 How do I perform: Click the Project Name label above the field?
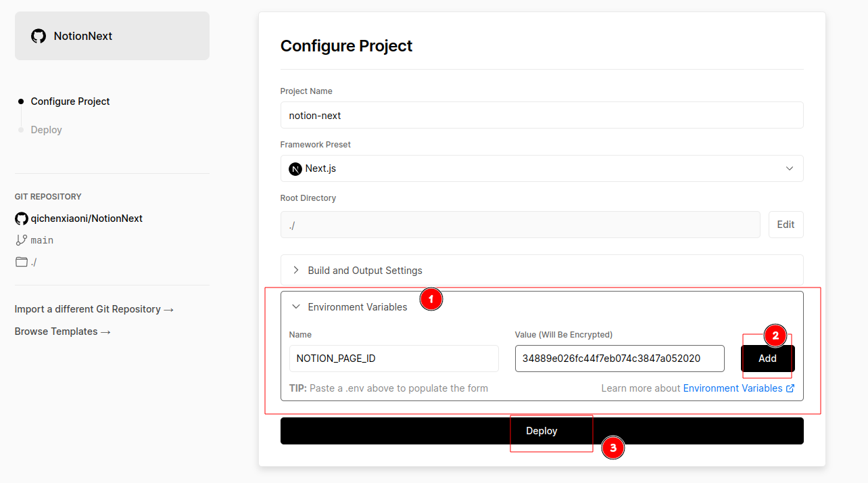point(306,91)
